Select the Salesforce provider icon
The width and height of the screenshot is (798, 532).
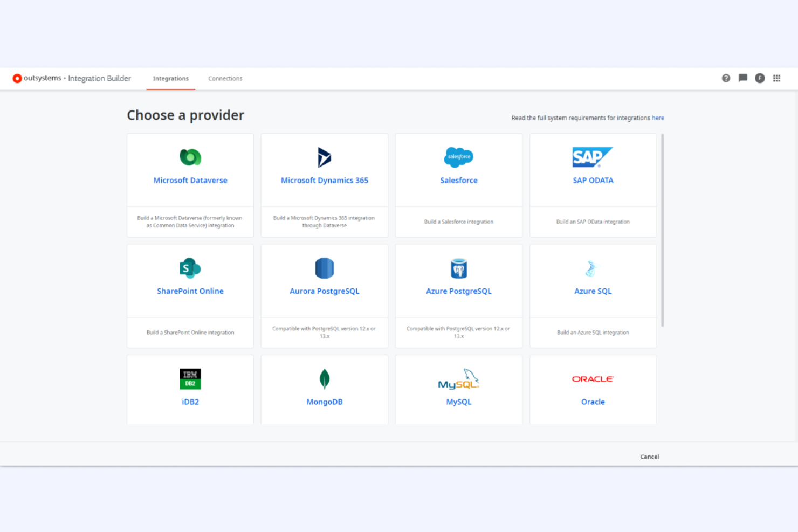pos(458,157)
